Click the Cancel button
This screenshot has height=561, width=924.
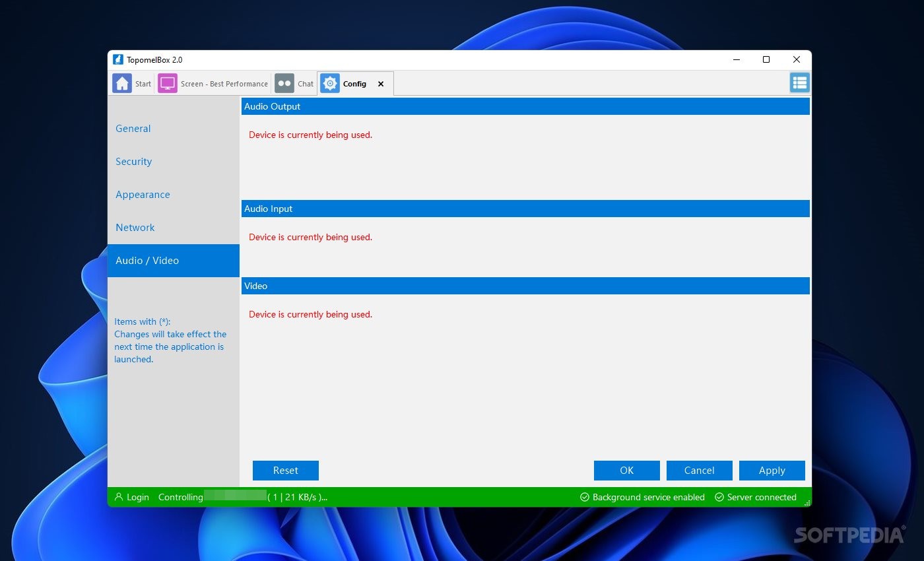coord(700,471)
